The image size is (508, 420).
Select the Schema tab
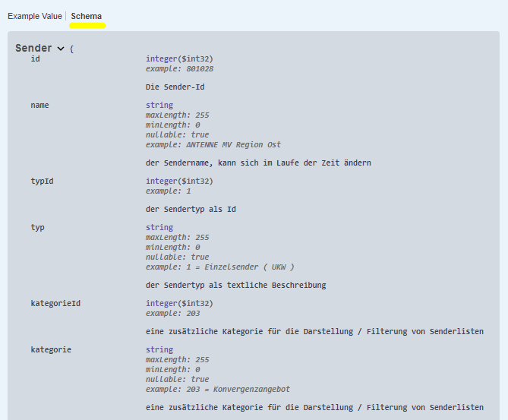[x=87, y=16]
